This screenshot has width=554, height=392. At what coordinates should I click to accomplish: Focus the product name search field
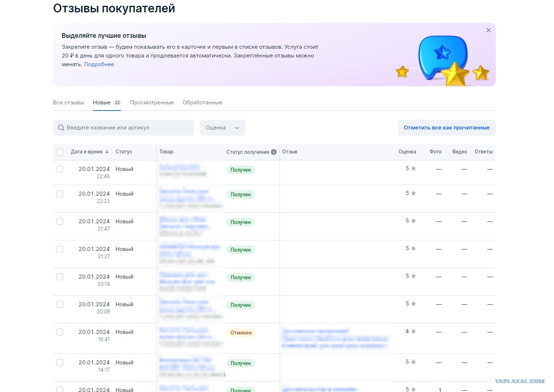pyautogui.click(x=123, y=128)
